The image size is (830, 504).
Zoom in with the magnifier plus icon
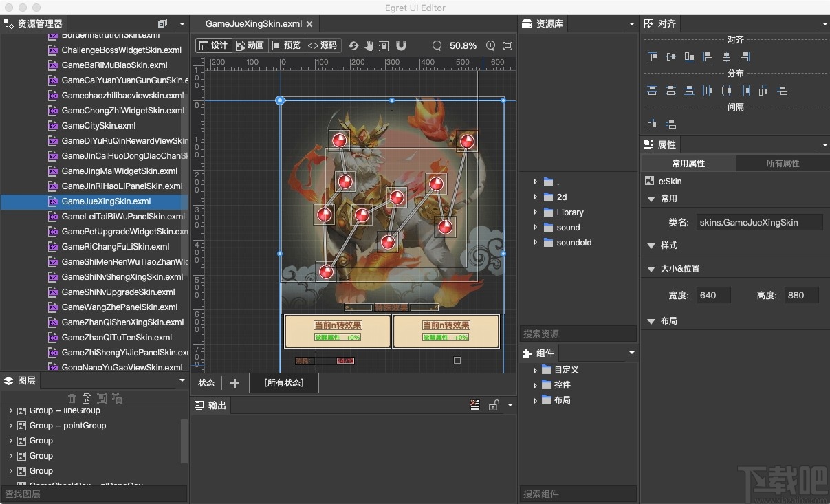tap(492, 45)
